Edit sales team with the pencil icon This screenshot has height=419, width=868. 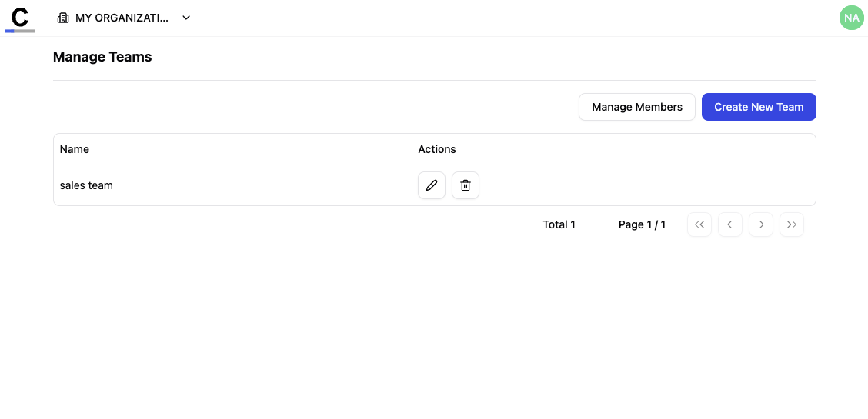pos(432,185)
